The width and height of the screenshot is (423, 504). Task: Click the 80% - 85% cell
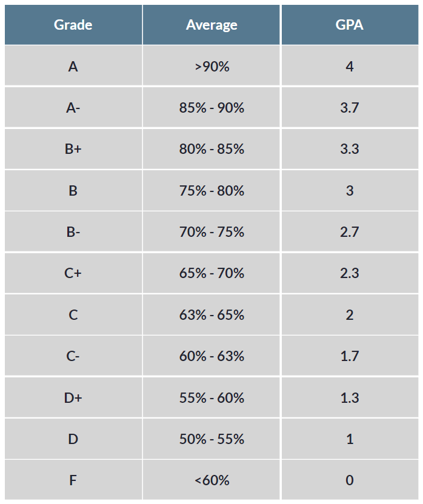tap(211, 149)
